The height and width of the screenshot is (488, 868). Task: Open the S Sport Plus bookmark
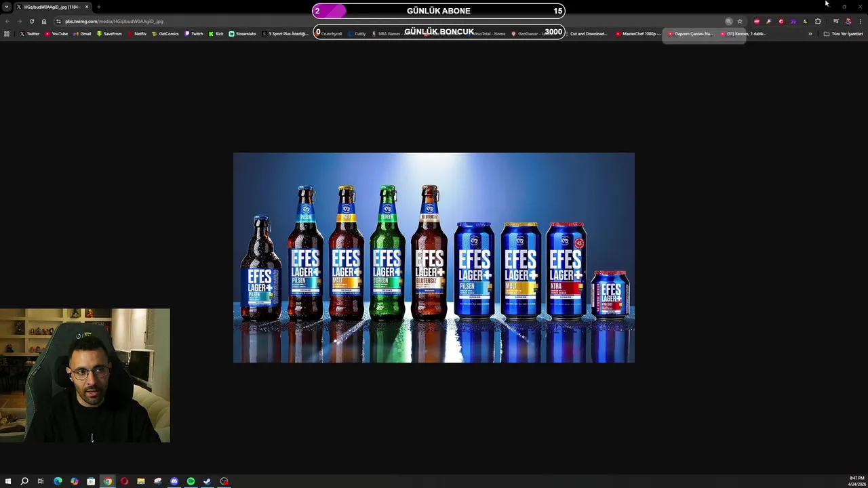[x=286, y=34]
